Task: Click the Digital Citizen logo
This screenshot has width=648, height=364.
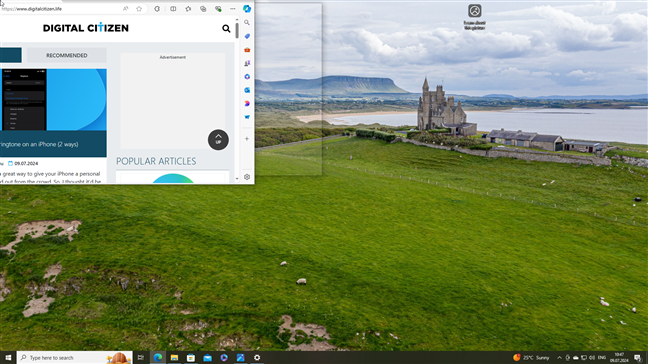Action: (x=86, y=28)
